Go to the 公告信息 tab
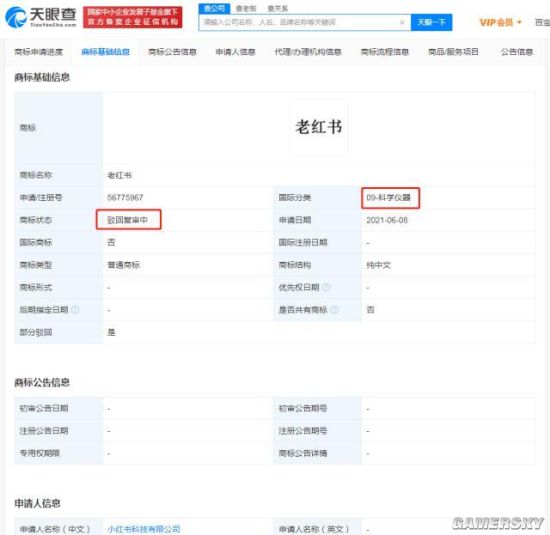Screen dimensions: 550x535 point(517,52)
